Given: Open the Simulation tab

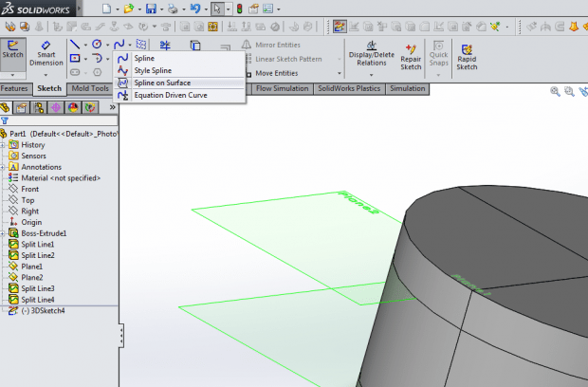Looking at the screenshot, I should (407, 88).
